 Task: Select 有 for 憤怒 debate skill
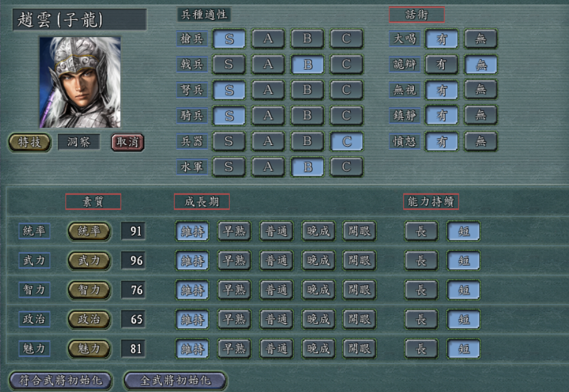(442, 141)
